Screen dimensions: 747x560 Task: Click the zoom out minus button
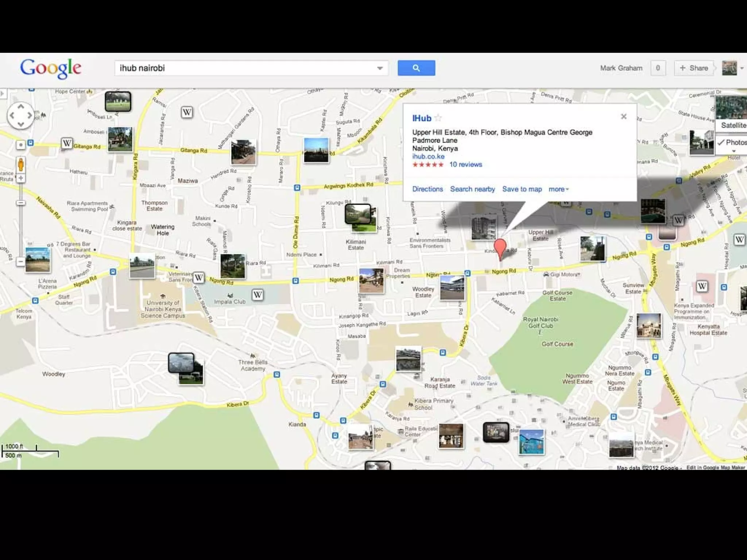[21, 261]
